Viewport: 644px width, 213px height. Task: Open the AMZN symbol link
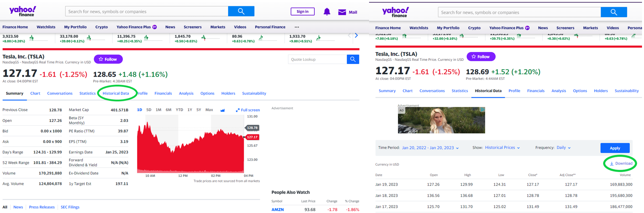coord(277,209)
